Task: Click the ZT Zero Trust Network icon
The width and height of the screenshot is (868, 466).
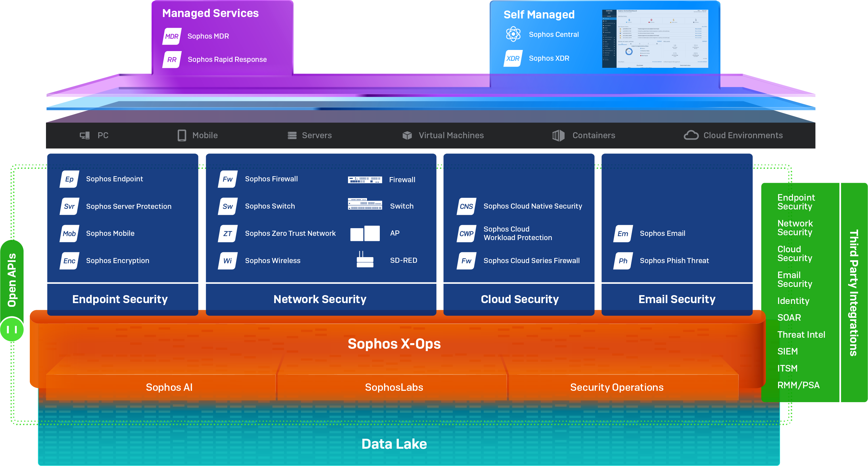Action: click(x=228, y=234)
